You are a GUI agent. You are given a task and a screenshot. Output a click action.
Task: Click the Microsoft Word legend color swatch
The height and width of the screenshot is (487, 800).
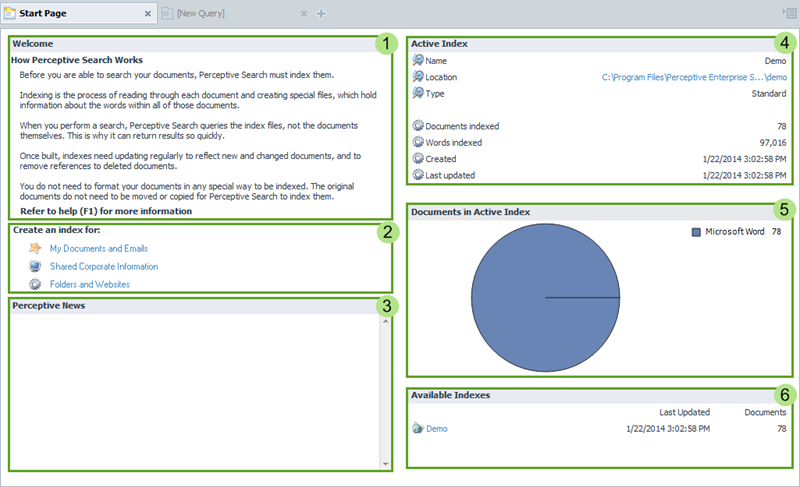(x=696, y=232)
